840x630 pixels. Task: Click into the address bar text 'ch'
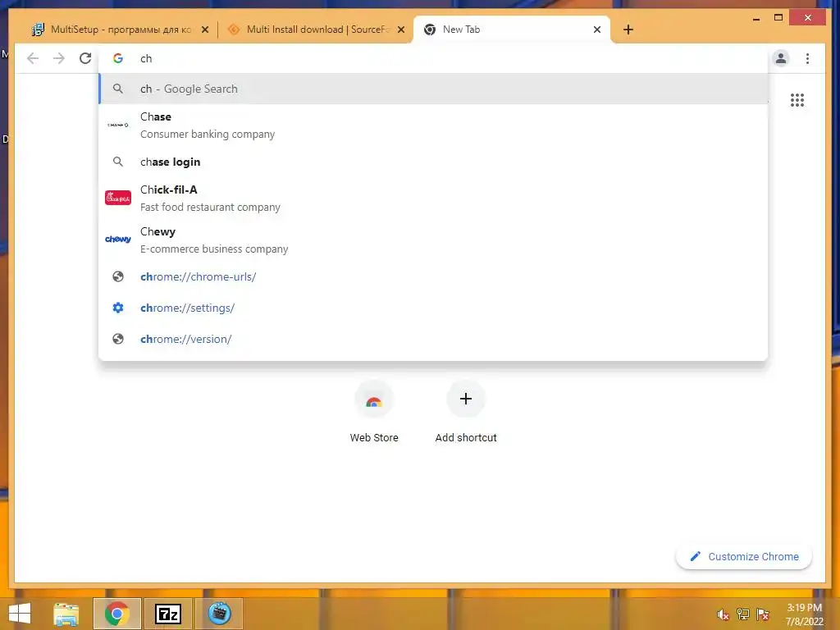(x=146, y=58)
